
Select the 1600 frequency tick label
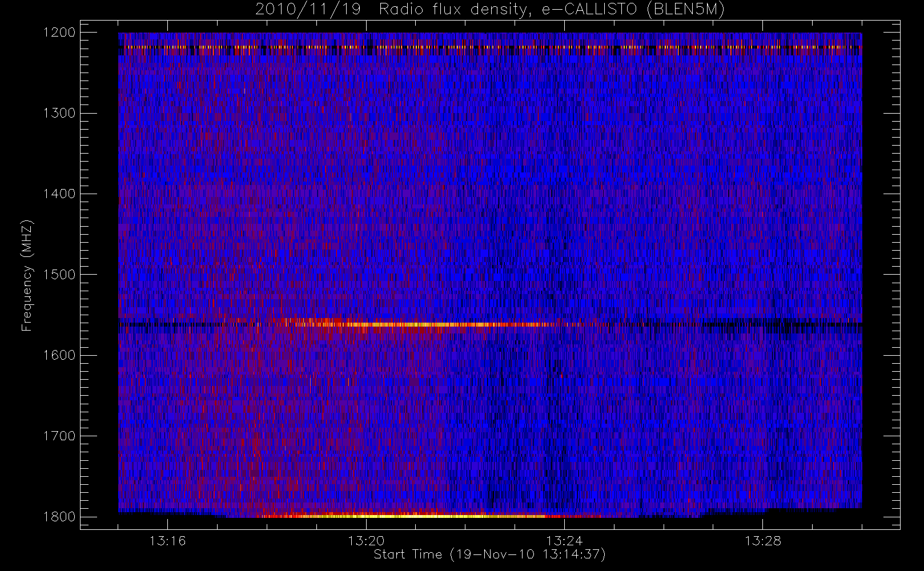(59, 355)
